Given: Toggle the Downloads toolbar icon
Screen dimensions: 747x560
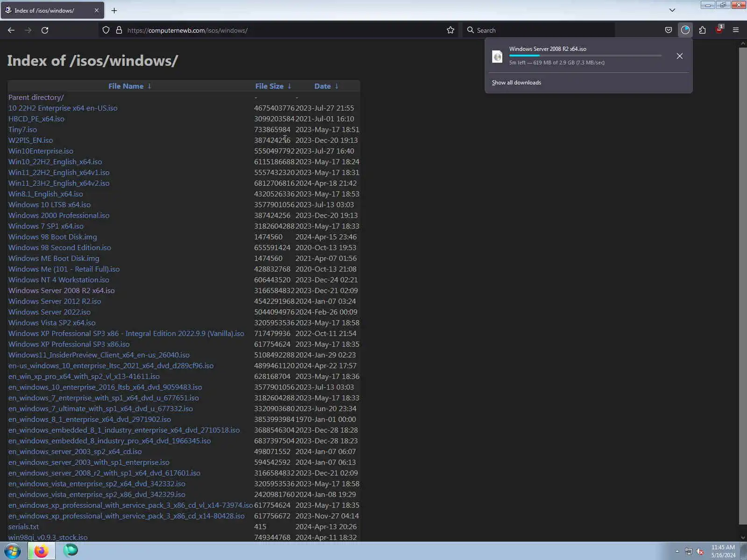Looking at the screenshot, I should [x=685, y=30].
